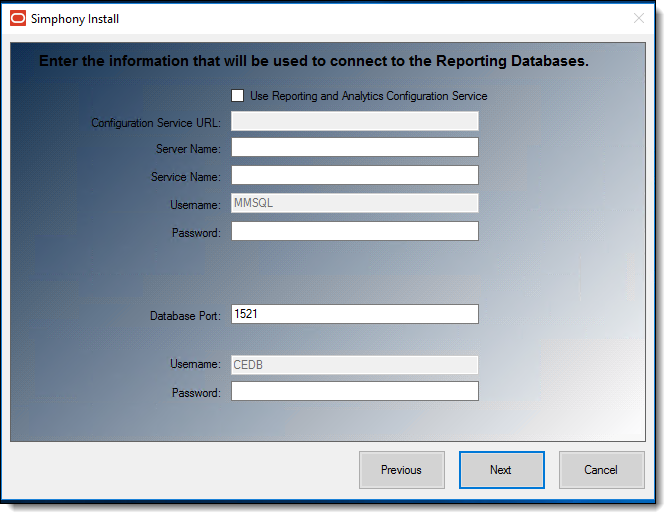Click the Password field below MMSQL username
The height and width of the screenshot is (519, 671).
355,231
